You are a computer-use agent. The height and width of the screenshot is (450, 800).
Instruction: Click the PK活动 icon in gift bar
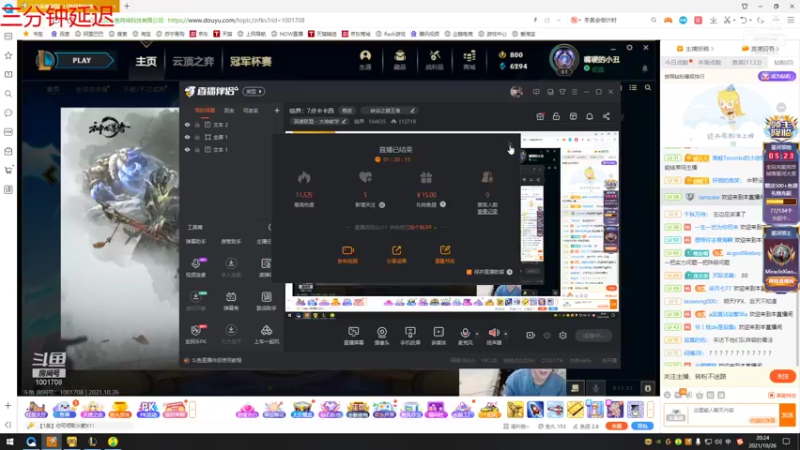coord(147,409)
